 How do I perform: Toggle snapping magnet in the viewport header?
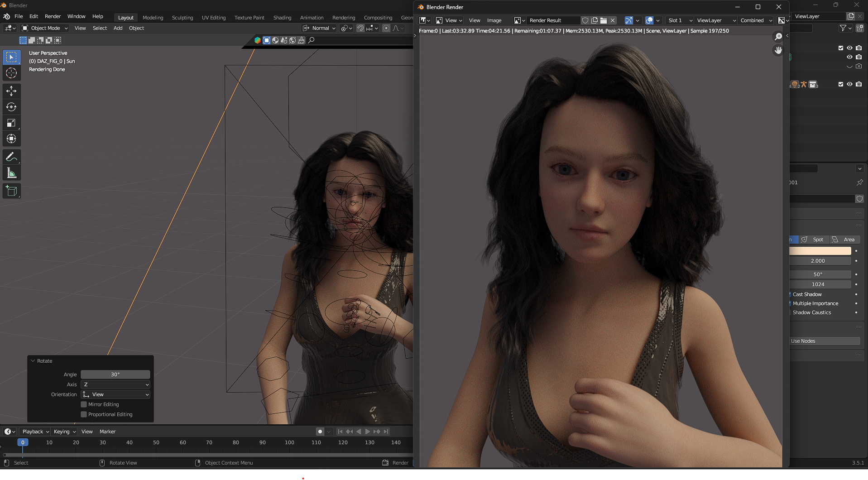pyautogui.click(x=360, y=28)
